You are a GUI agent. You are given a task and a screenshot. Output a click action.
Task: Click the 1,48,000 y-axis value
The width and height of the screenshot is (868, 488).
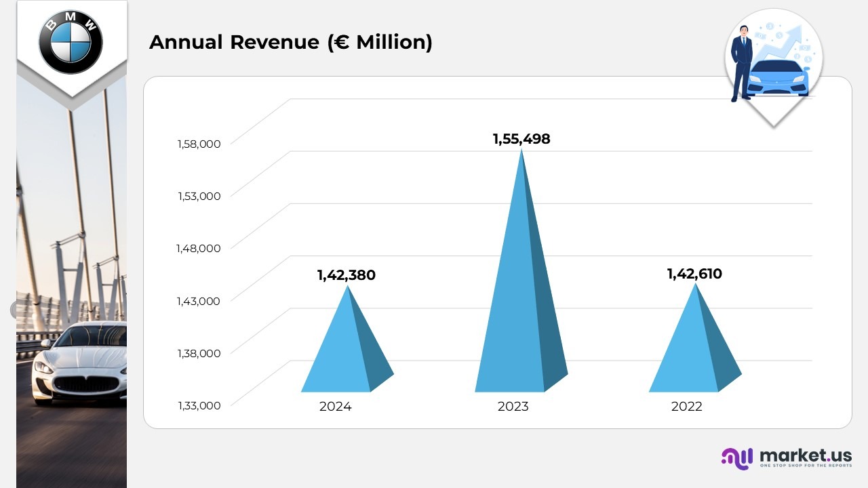(x=199, y=248)
